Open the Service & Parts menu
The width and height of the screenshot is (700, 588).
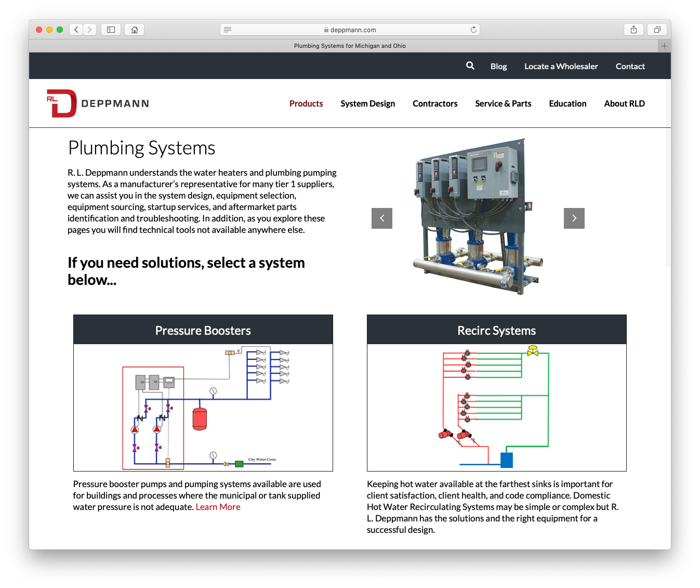[503, 103]
